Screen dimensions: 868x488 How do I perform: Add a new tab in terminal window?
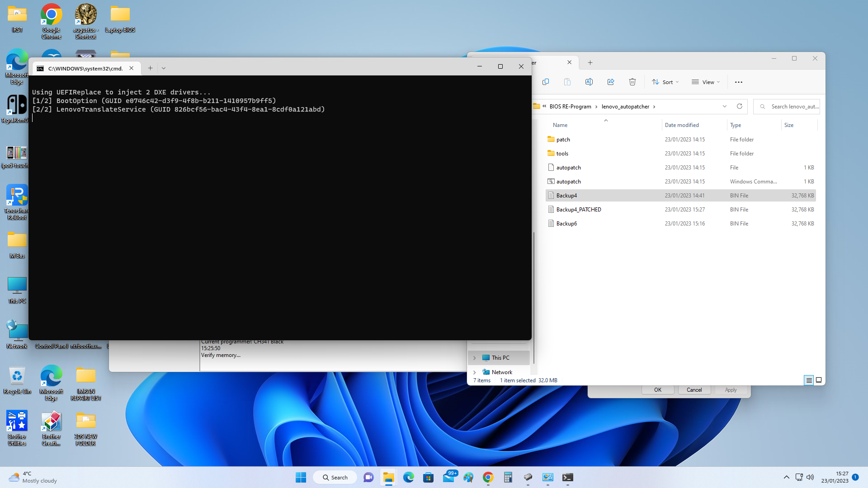pos(150,68)
